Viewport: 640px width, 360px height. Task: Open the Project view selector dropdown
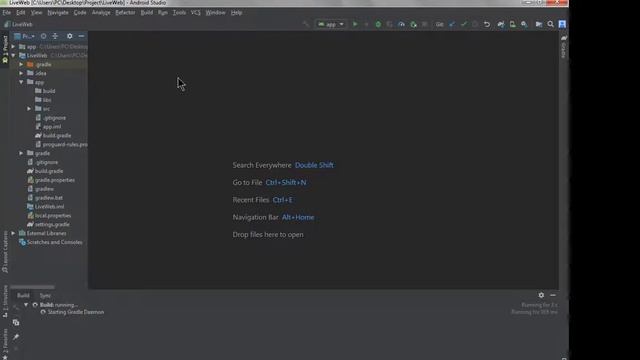(25, 36)
